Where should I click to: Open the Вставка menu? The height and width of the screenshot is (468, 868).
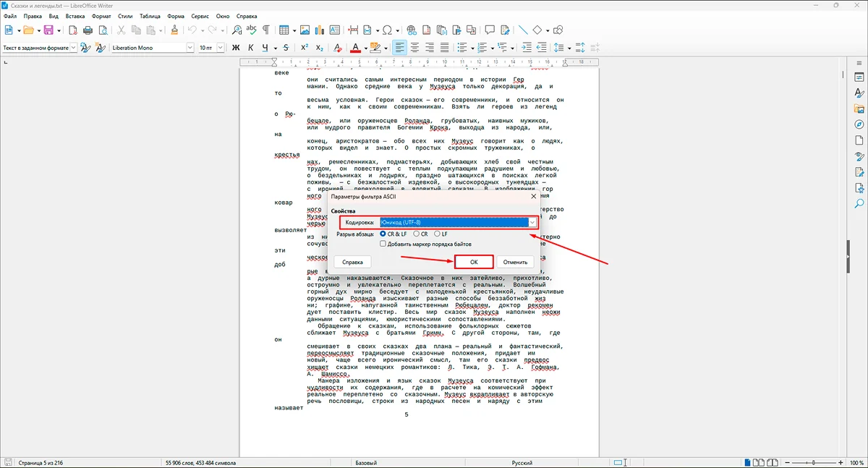point(75,15)
